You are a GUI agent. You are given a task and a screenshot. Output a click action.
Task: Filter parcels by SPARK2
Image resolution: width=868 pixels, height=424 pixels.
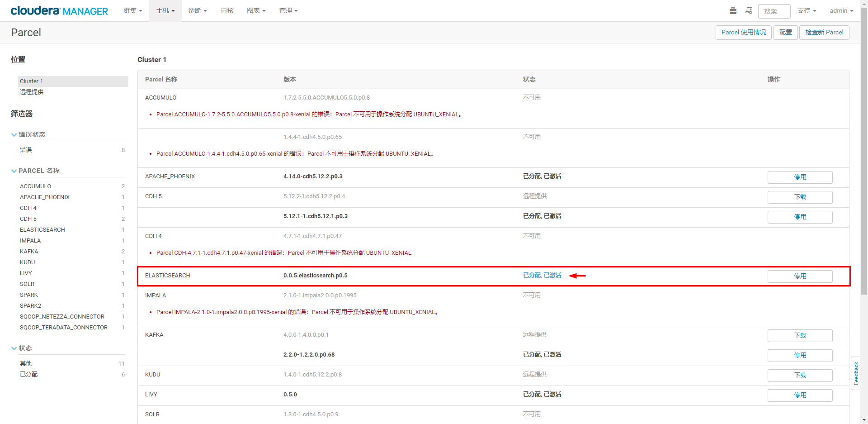(31, 306)
